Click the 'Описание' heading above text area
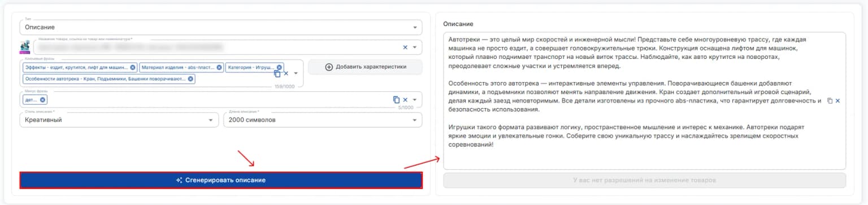Screen dimensions: 868x205 point(458,24)
